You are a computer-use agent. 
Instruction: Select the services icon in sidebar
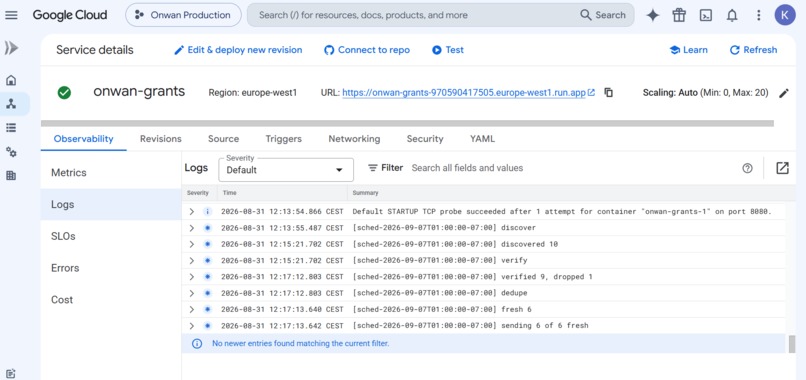11,104
